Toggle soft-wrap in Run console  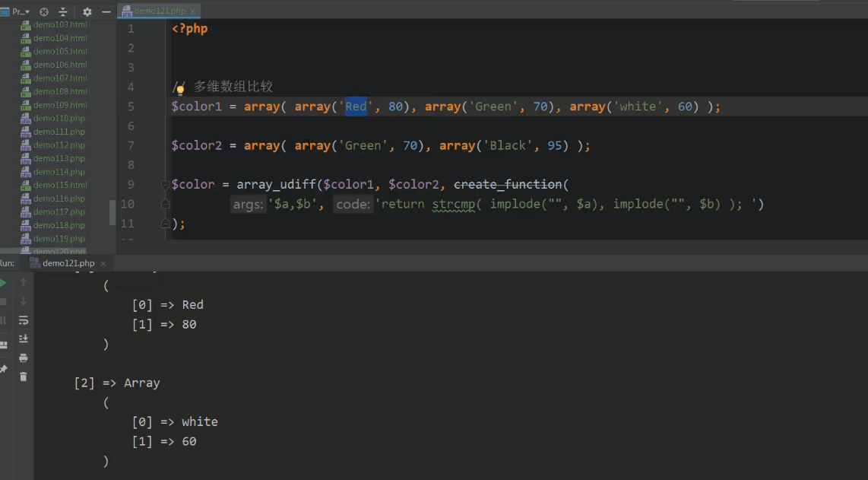tap(24, 320)
